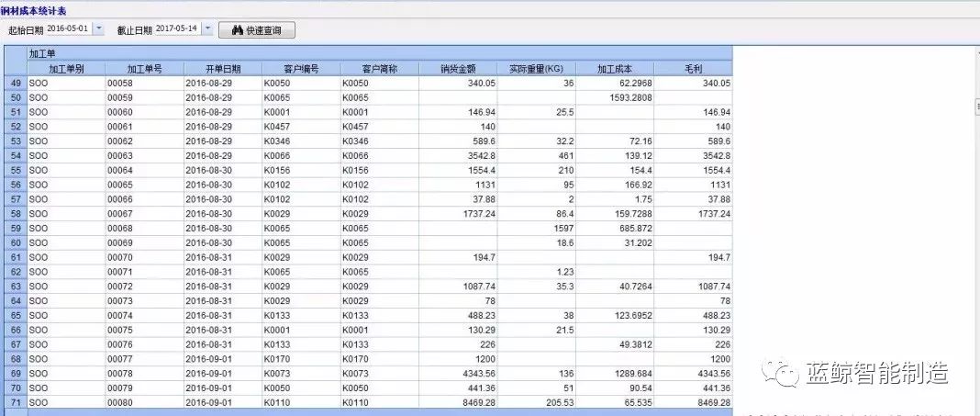Image resolution: width=980 pixels, height=416 pixels.
Task: Click the 毛利 column header
Action: (x=693, y=69)
